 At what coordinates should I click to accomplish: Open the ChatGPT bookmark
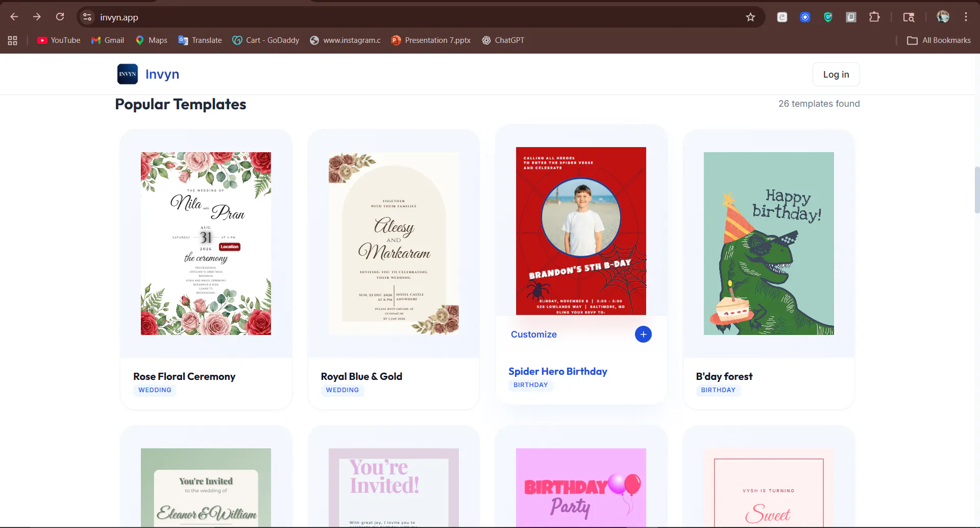pyautogui.click(x=503, y=40)
